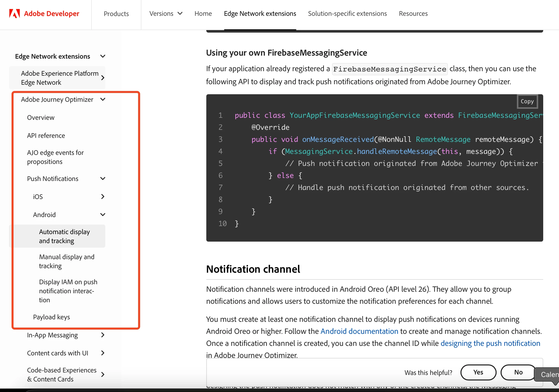Expand the Content cards with UI arrow

(103, 353)
